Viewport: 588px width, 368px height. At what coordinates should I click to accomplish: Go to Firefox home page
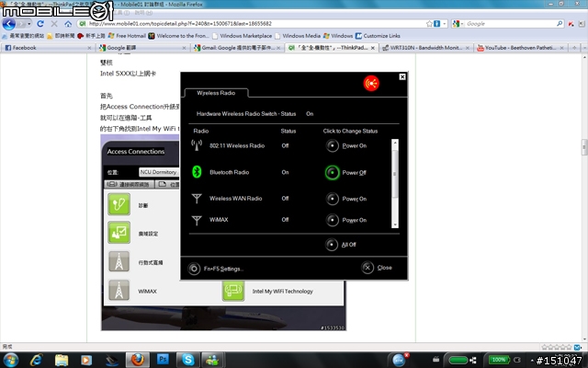(x=68, y=24)
